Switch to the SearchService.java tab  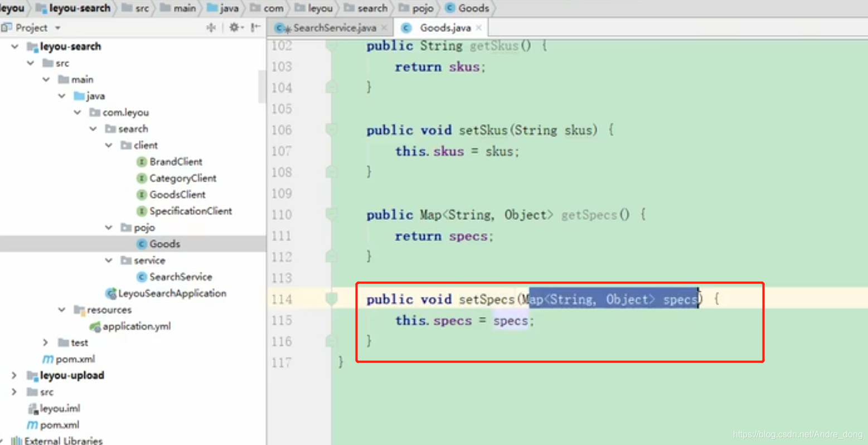point(332,27)
